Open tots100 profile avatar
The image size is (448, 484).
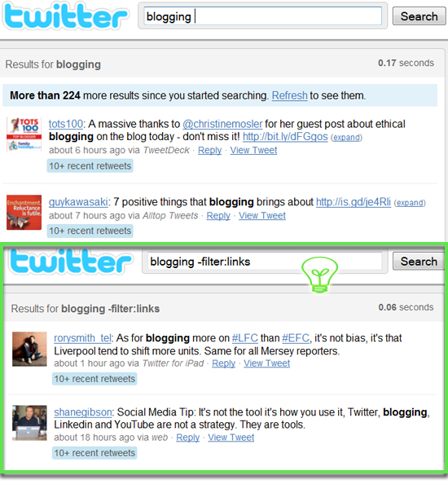tap(24, 134)
